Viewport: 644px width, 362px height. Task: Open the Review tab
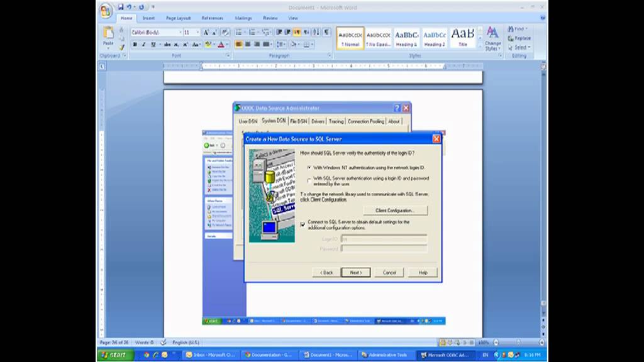coord(270,18)
